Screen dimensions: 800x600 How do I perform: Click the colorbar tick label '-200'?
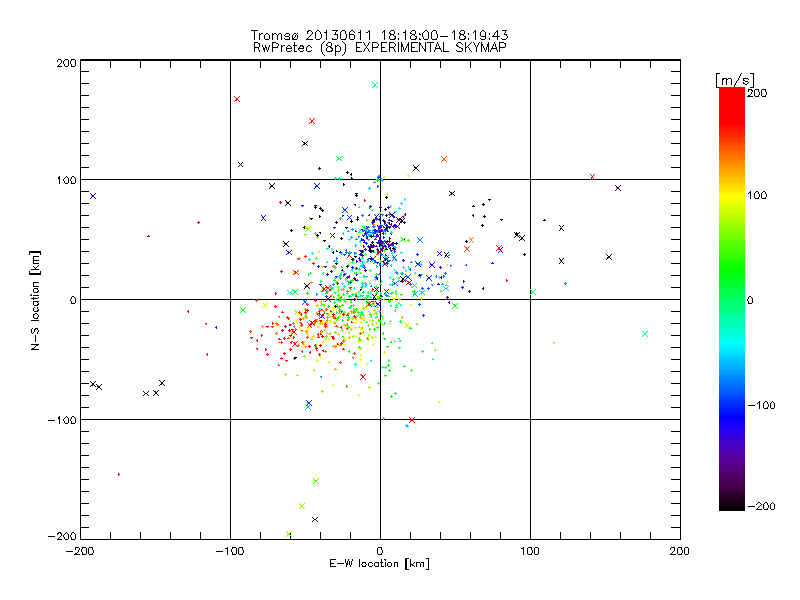[x=761, y=506]
